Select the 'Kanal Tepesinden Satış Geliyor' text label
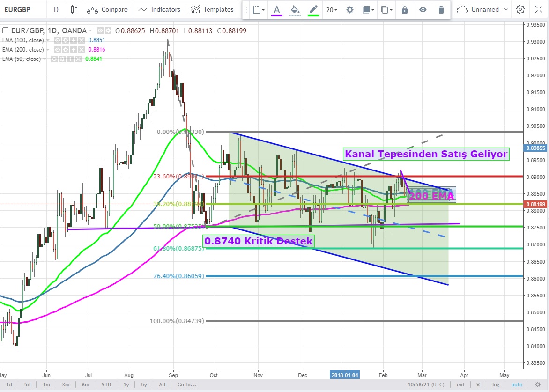 (426, 154)
